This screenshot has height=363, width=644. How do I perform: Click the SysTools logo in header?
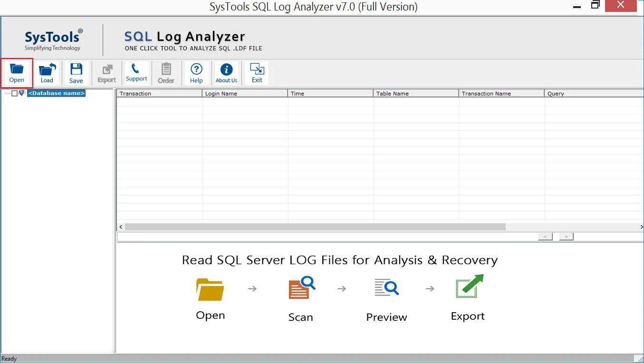[54, 40]
